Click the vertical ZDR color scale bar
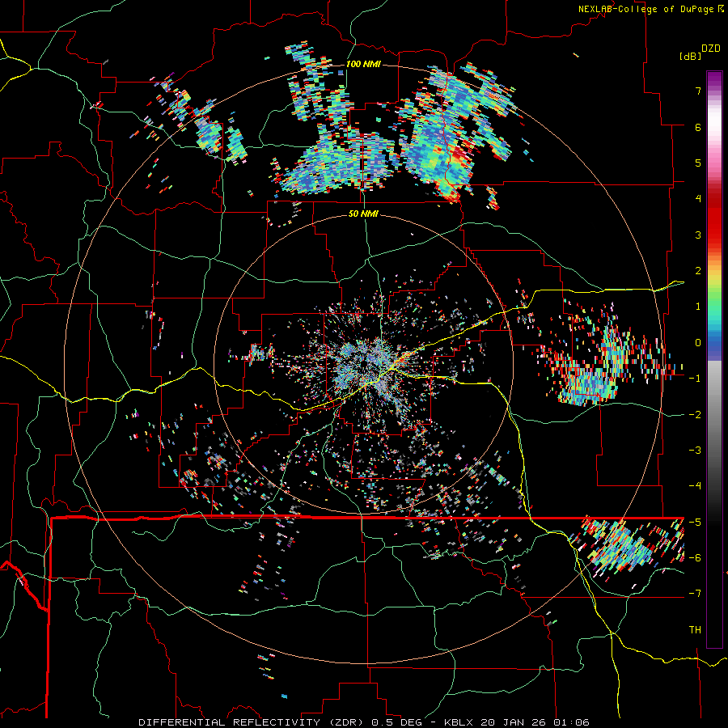 click(714, 359)
